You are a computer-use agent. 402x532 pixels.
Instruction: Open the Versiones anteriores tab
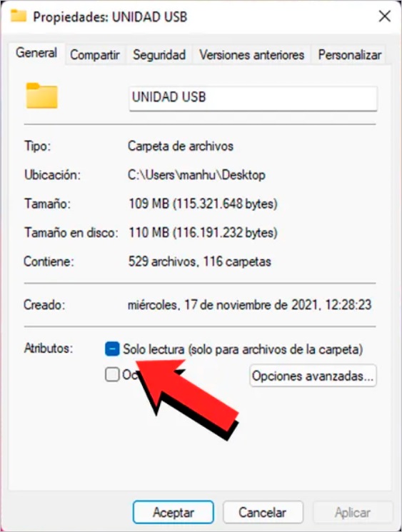(252, 54)
